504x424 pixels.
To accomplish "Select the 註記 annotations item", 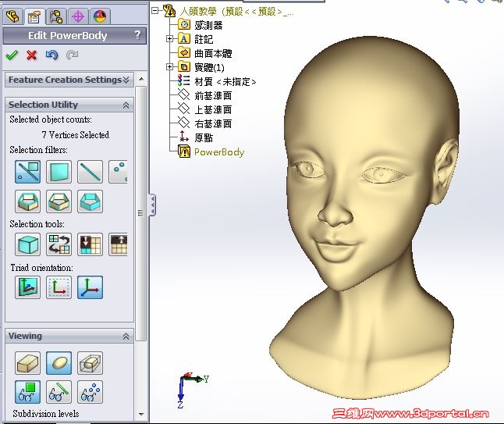I will (204, 39).
